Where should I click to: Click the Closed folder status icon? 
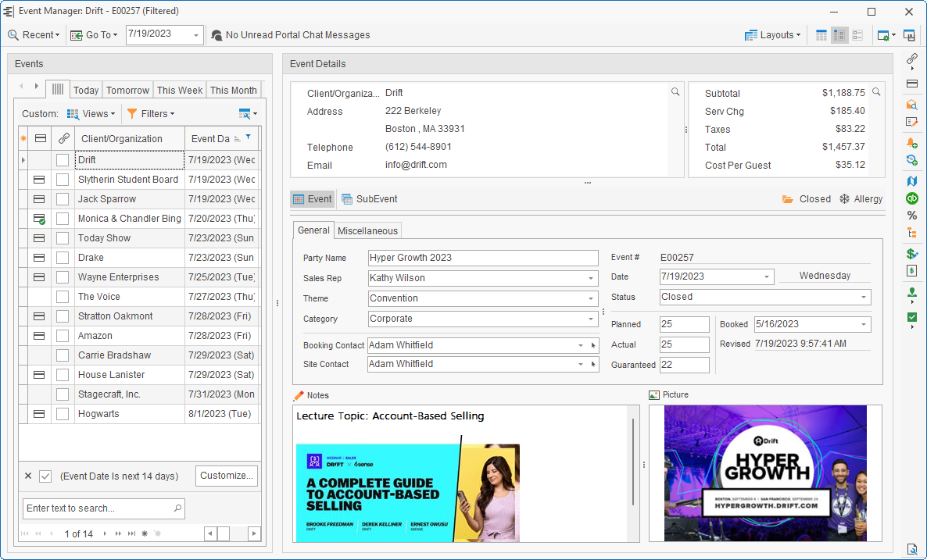(787, 199)
